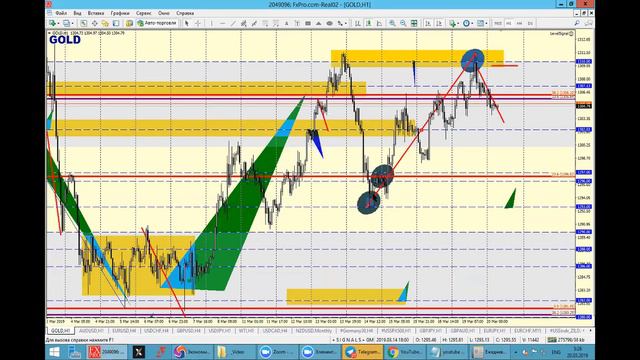Open the first Zoom taskbar button

277,352
